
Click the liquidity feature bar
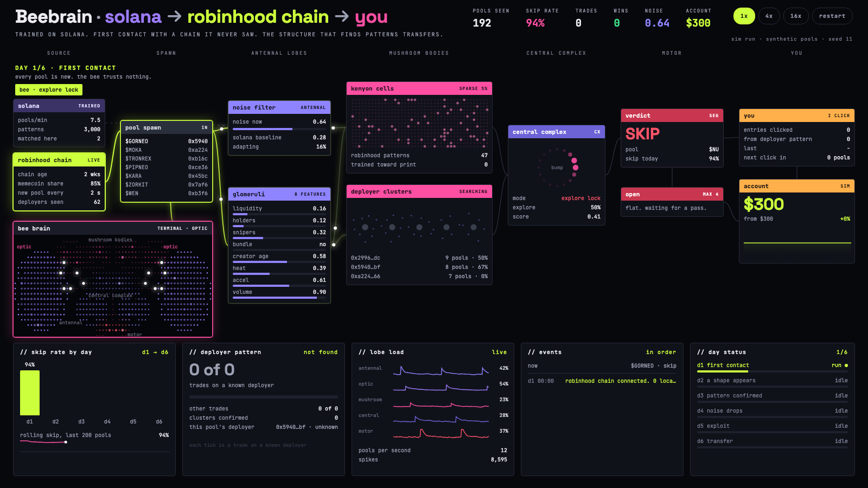tap(279, 215)
